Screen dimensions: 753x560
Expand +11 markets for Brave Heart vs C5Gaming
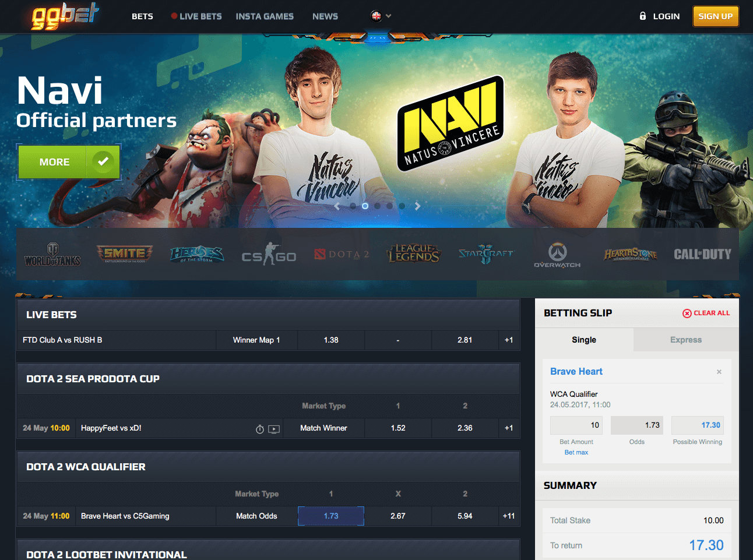[509, 516]
